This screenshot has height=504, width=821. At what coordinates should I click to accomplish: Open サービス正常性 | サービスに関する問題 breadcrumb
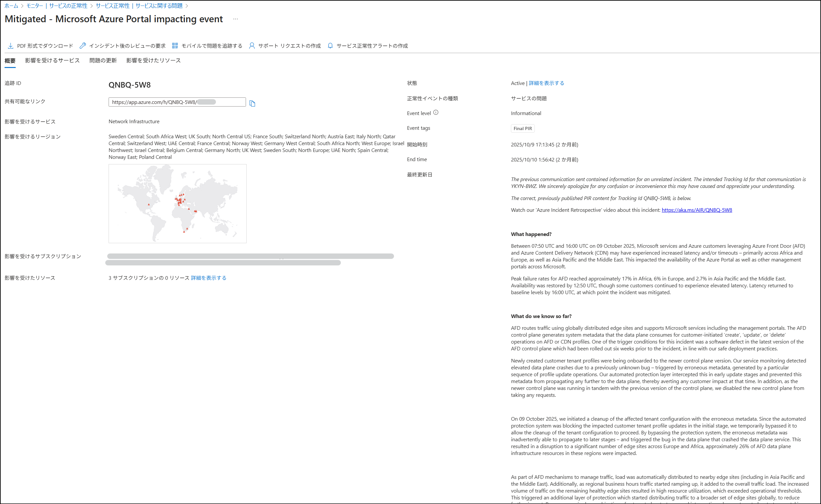coord(139,6)
